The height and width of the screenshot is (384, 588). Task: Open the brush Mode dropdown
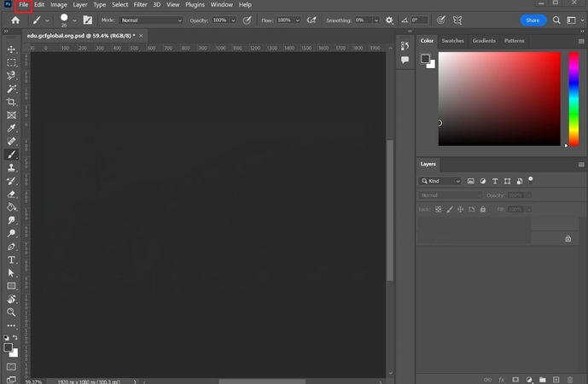pyautogui.click(x=150, y=20)
